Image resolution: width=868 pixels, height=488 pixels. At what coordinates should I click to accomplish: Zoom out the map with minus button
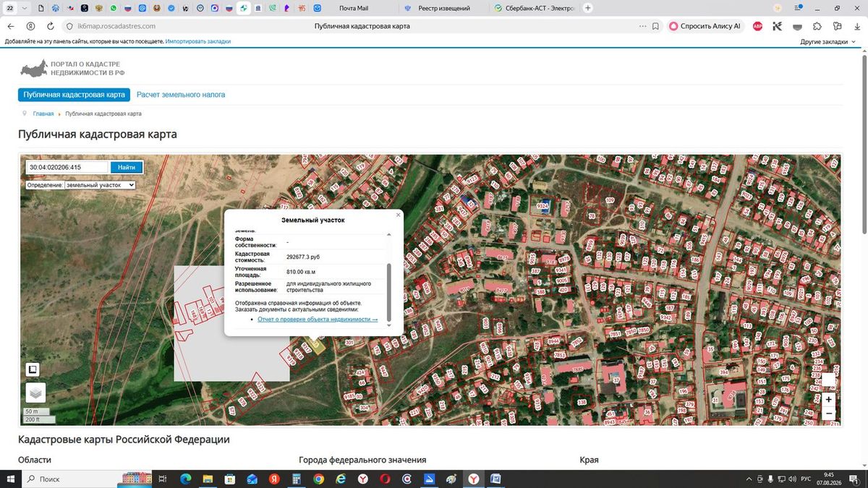point(829,414)
